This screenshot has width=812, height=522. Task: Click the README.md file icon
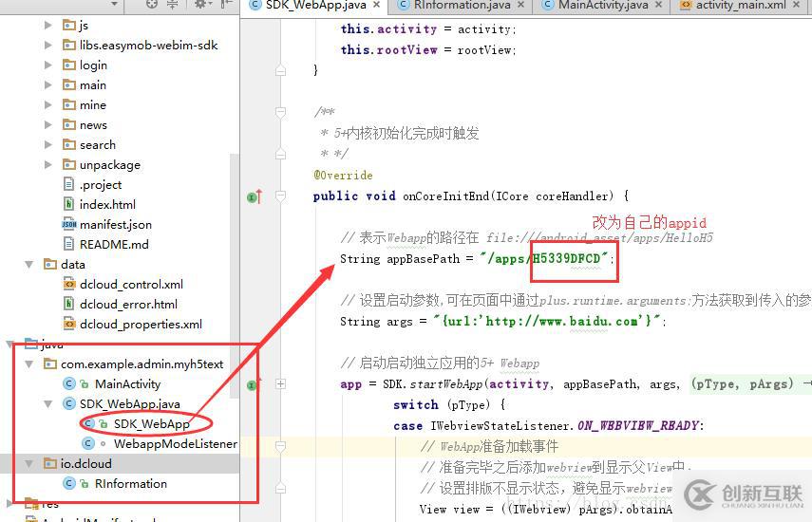(x=68, y=244)
